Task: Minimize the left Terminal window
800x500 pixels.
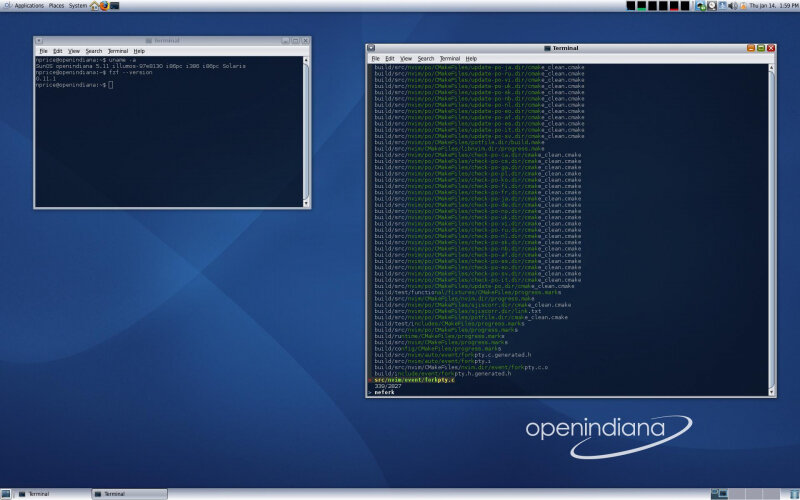Action: (x=285, y=40)
